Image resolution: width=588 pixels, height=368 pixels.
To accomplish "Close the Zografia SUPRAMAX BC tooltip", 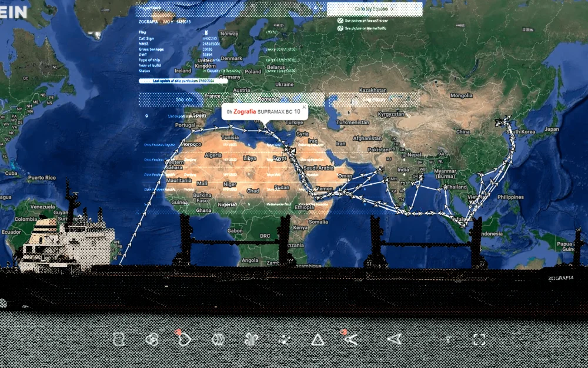I will (x=304, y=107).
